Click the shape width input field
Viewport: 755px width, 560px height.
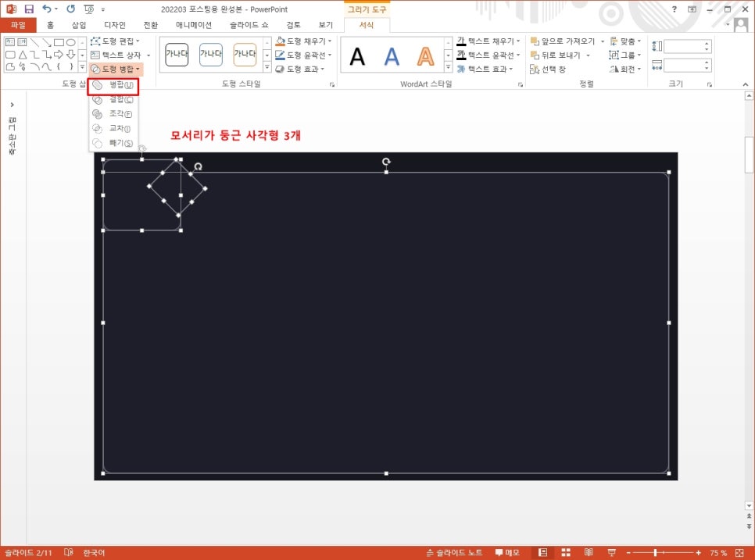tap(684, 65)
